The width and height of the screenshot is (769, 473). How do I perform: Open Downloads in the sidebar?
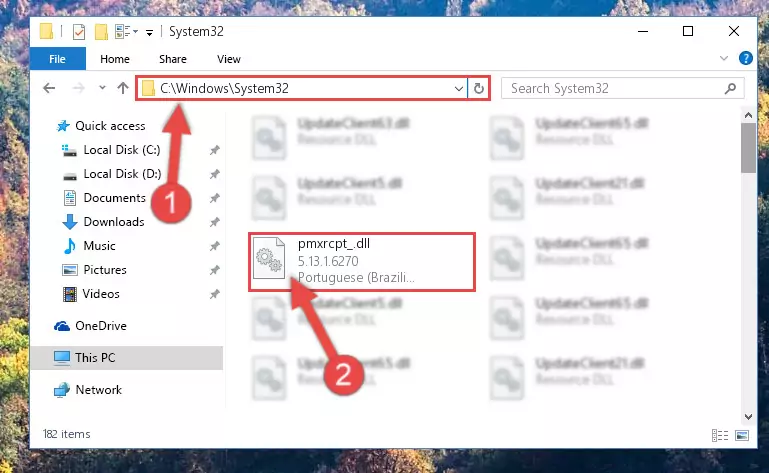(114, 222)
